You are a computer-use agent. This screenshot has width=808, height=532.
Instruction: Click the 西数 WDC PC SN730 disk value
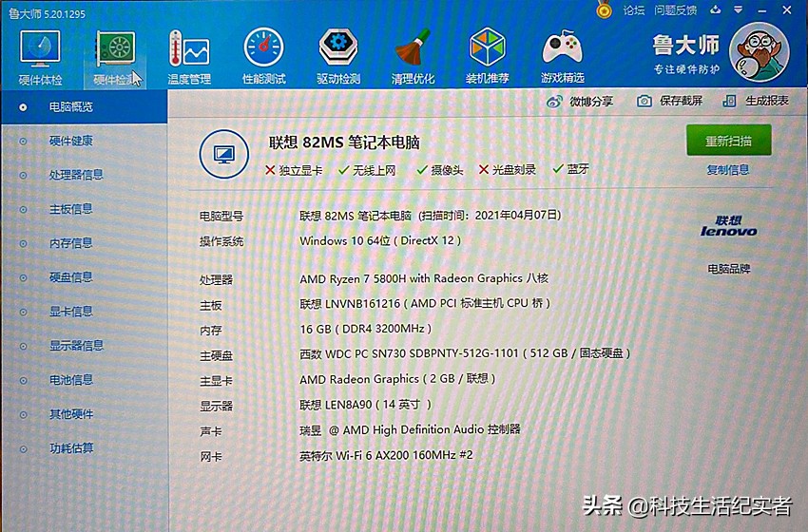[465, 353]
